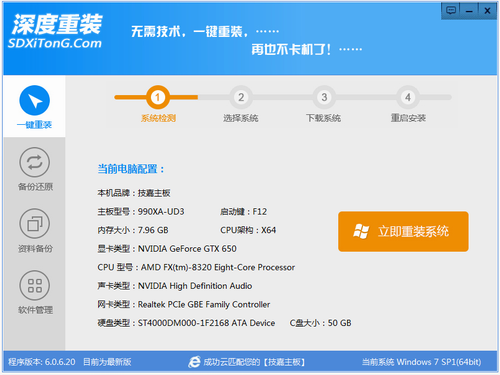Switch to the 备份还原 sidebar tab label
This screenshot has height=375, width=500.
pyautogui.click(x=35, y=187)
